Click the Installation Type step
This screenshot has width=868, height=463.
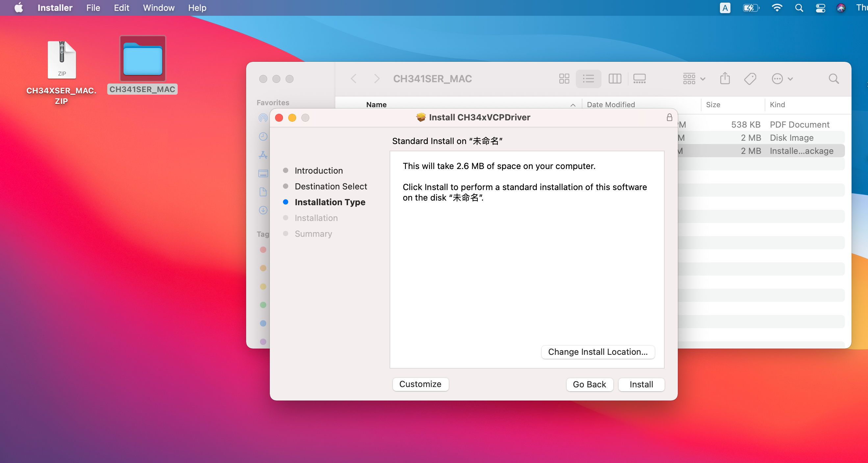point(330,202)
